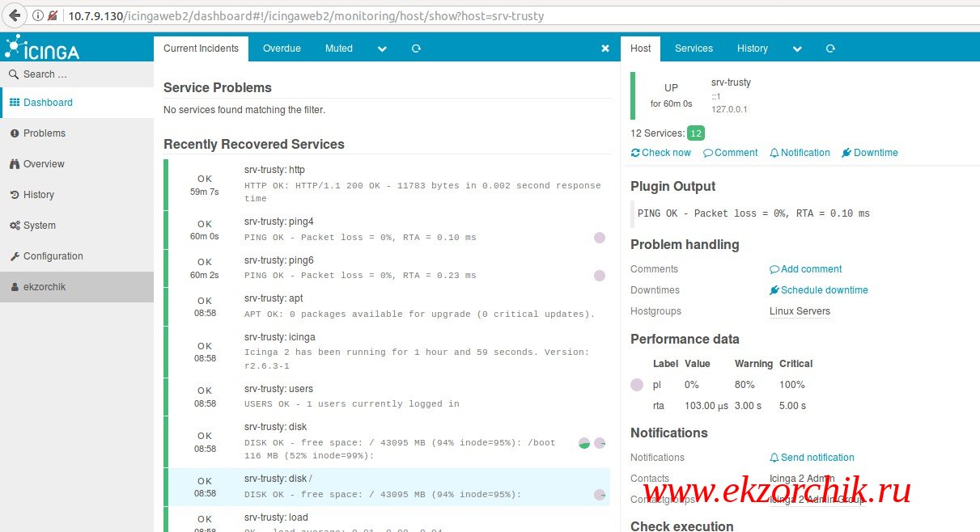Screen dimensions: 980x532
Task: Click the green disk usage pie chart
Action: click(584, 443)
